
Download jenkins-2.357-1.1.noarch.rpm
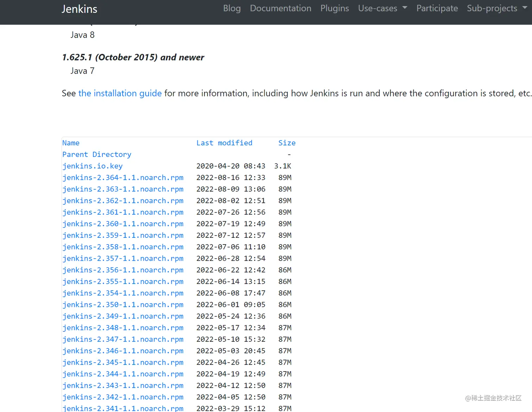click(x=123, y=259)
